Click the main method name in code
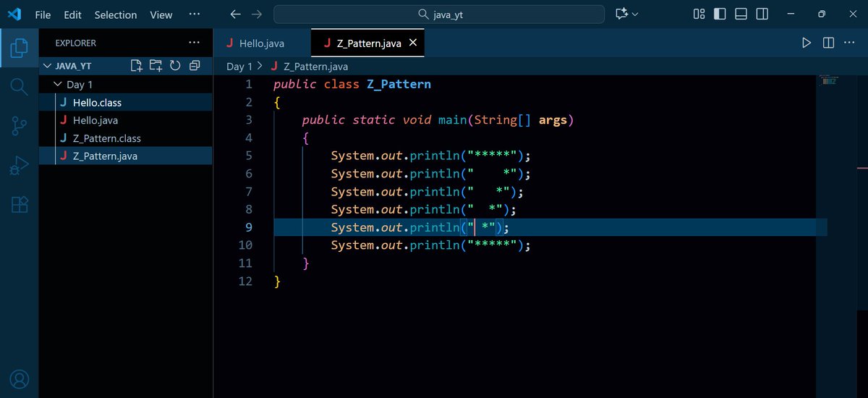Screen dimensions: 868x398 point(453,119)
